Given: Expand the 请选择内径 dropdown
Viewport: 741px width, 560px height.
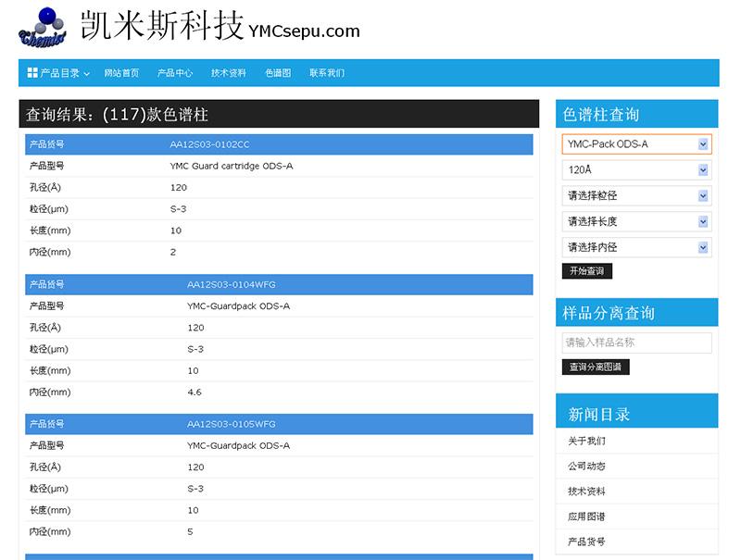Looking at the screenshot, I should pyautogui.click(x=636, y=247).
